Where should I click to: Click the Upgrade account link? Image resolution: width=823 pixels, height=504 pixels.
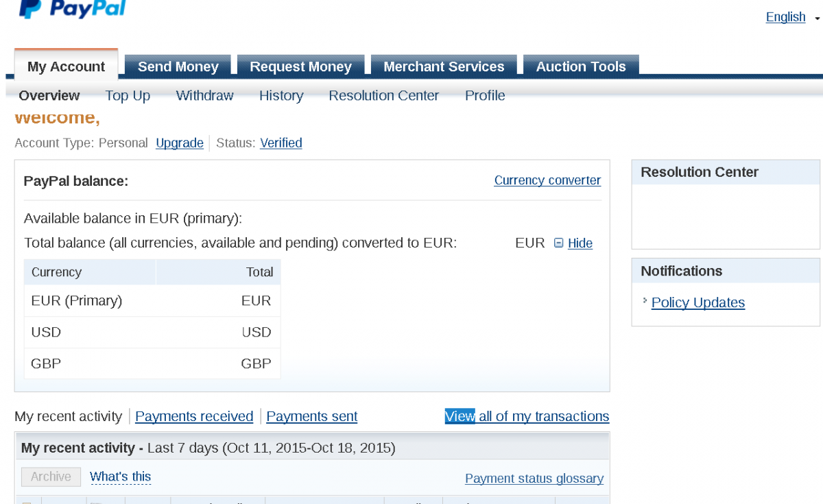[180, 143]
